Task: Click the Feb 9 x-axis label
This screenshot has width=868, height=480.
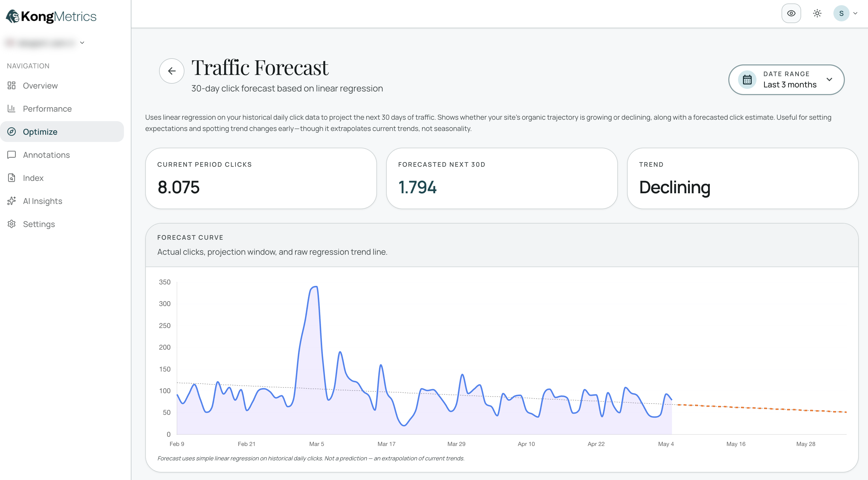Action: pos(177,444)
